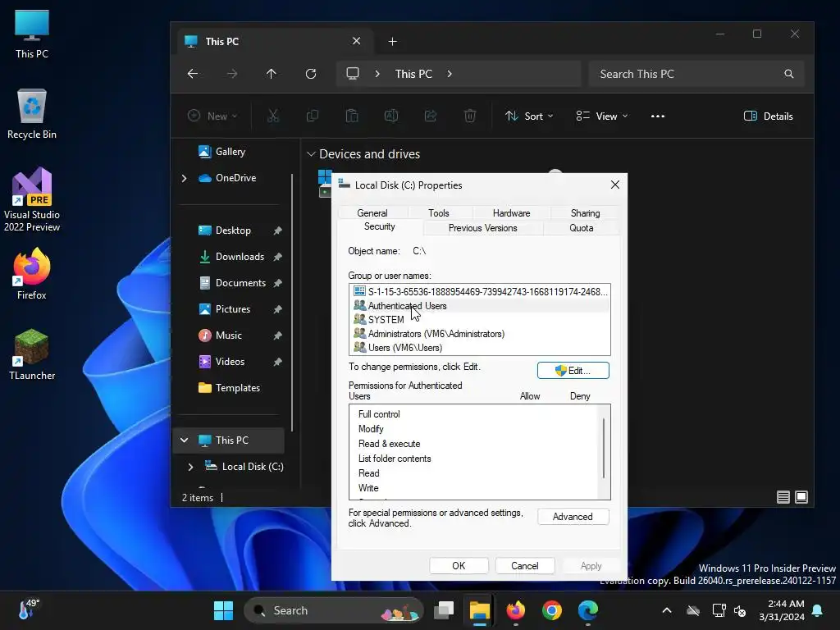Viewport: 840px width, 630px height.
Task: Switch to details list view icon
Action: 783,497
